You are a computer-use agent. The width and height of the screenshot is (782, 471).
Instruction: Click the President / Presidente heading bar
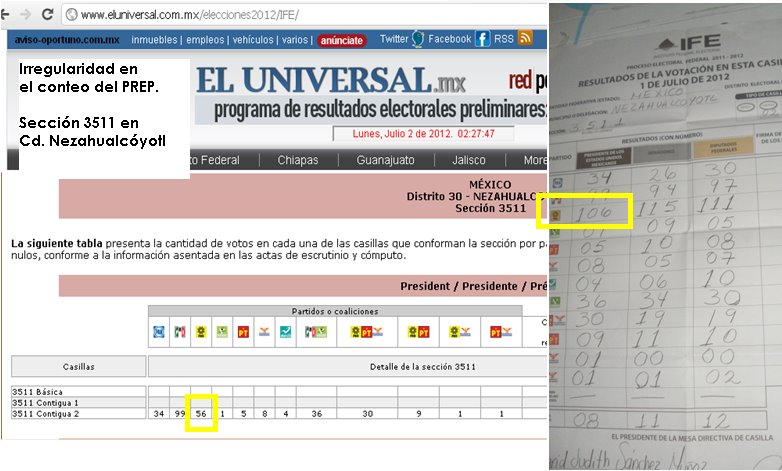[303, 286]
